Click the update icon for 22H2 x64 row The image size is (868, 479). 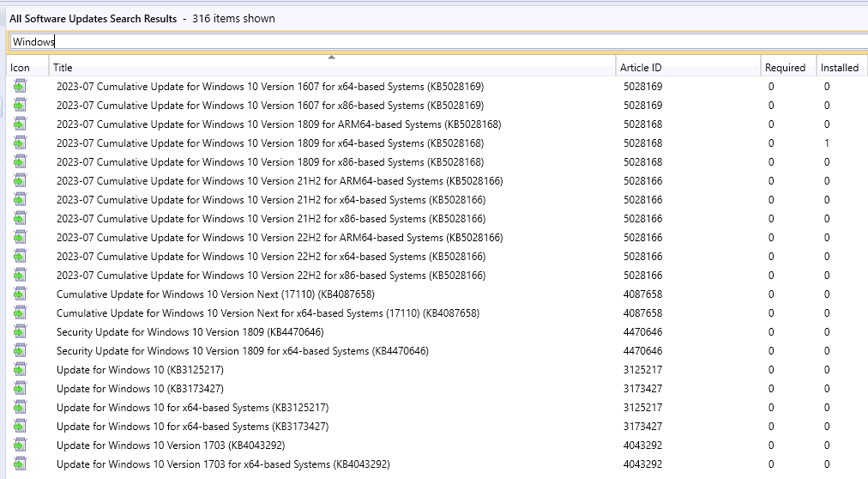click(x=20, y=257)
